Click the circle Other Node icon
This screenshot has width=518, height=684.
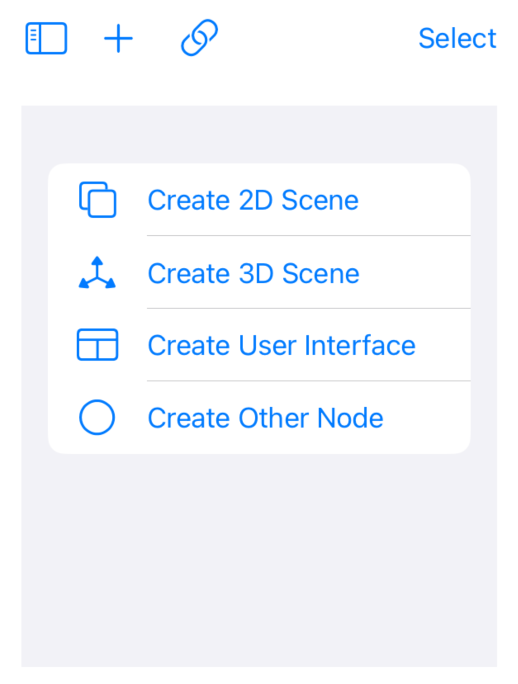pos(97,417)
